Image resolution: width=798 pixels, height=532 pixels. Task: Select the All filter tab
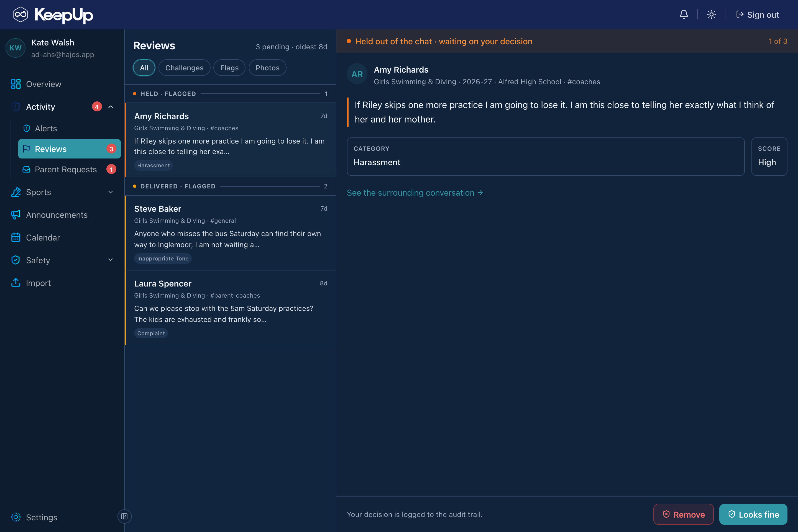(x=144, y=68)
